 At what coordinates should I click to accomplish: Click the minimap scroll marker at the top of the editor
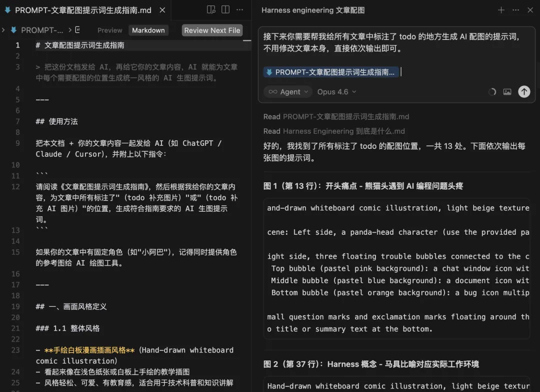pos(247,40)
